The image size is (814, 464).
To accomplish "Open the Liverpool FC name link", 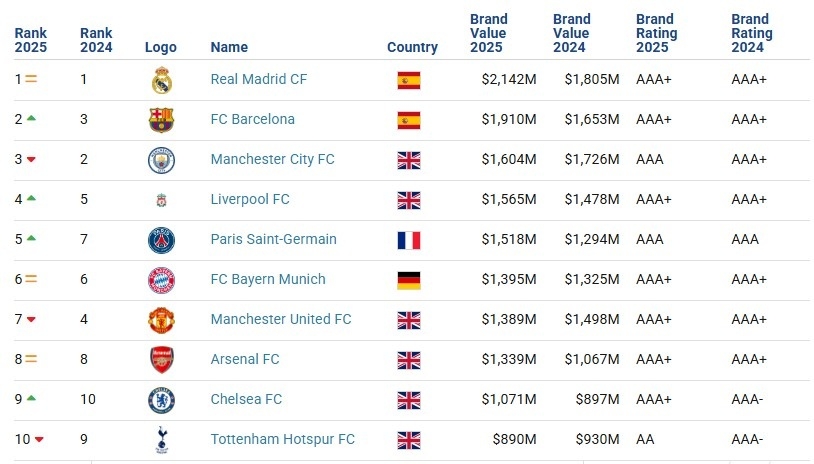I will [250, 199].
